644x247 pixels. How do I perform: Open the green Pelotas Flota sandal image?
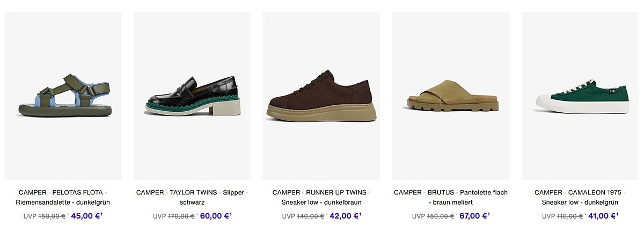(63, 96)
